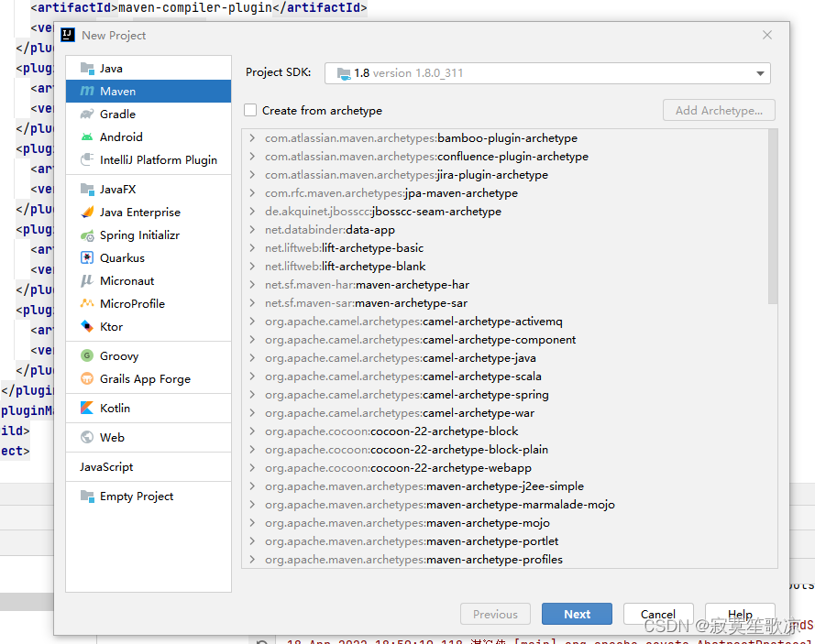Viewport: 815px width, 644px height.
Task: Pick JavaScript project type
Action: tap(106, 467)
